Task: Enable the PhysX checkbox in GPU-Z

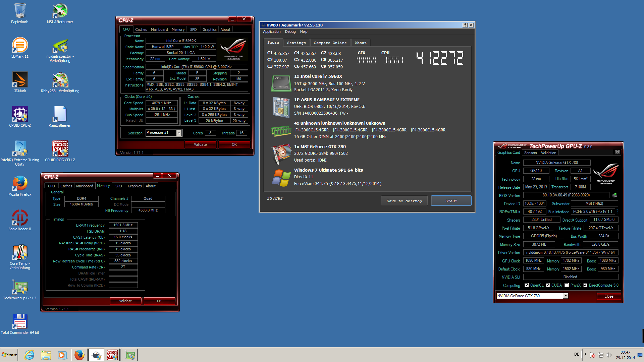Action: pos(567,285)
